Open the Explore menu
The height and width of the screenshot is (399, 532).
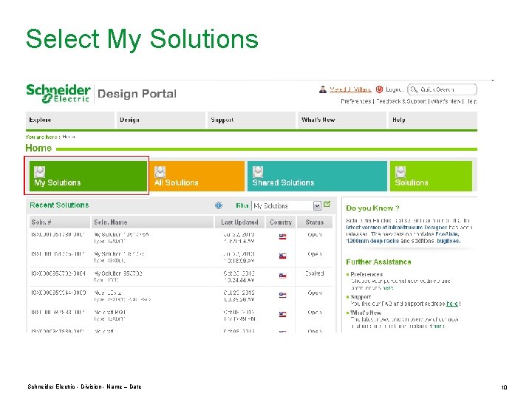70,120
